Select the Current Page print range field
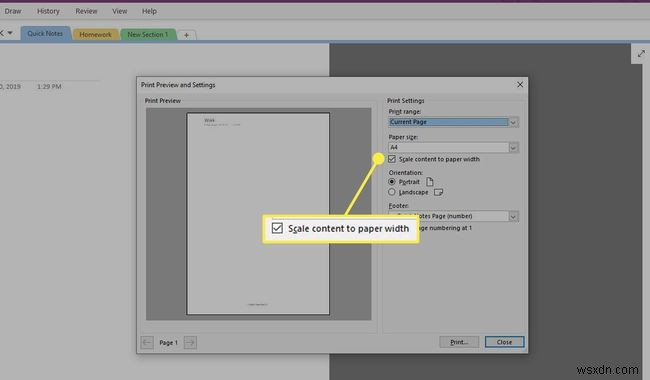This screenshot has height=380, width=650. [x=448, y=122]
